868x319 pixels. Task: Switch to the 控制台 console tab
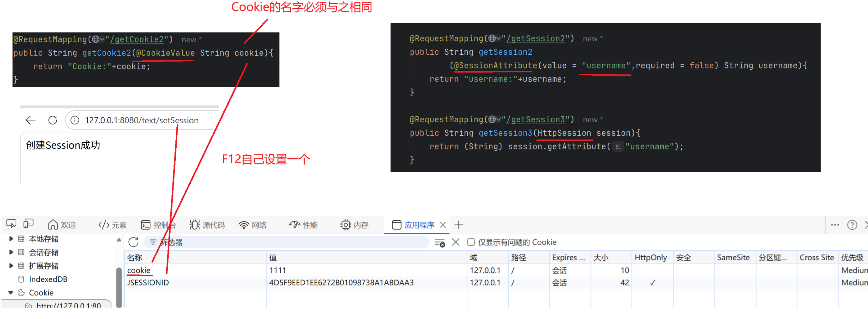tap(158, 225)
